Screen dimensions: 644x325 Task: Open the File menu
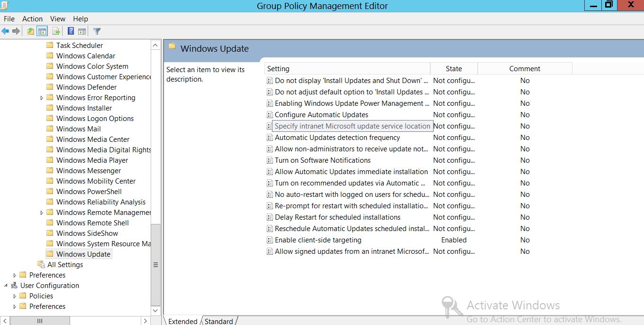9,19
